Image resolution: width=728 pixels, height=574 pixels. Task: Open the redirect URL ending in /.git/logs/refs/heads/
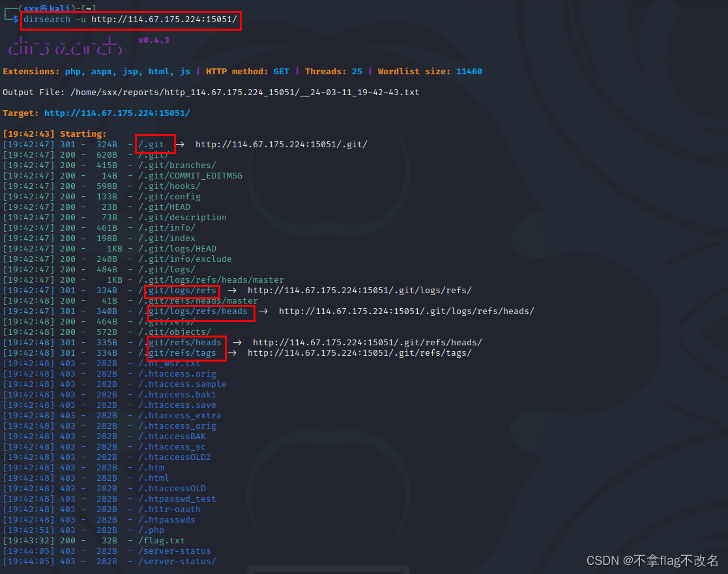(x=406, y=311)
